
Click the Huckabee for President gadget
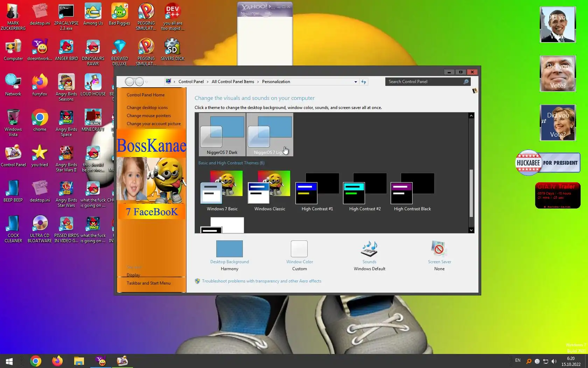pos(548,163)
